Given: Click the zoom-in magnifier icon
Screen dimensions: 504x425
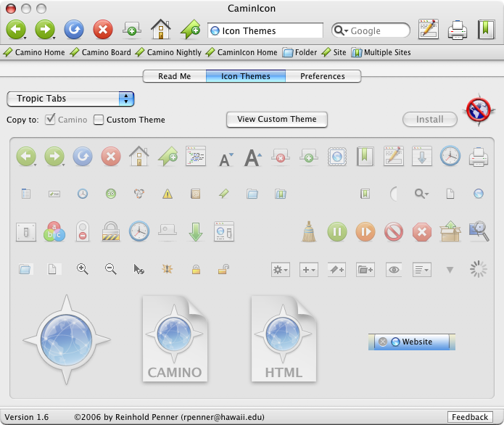Looking at the screenshot, I should (82, 269).
